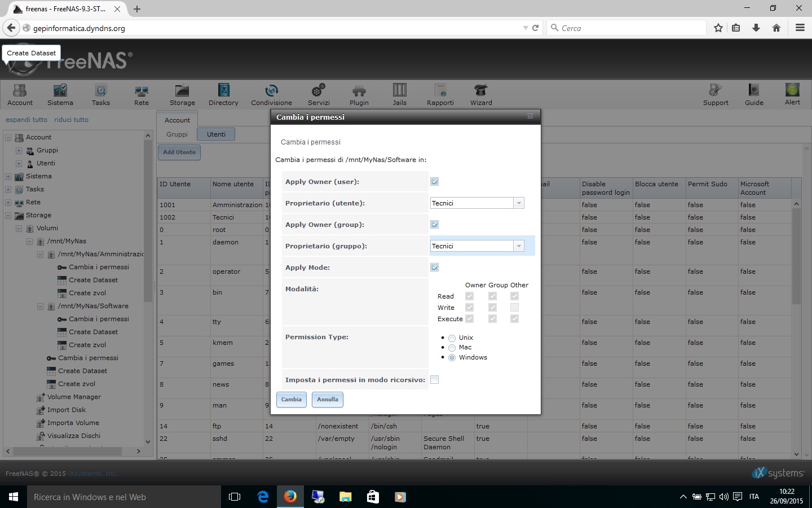Select the Mac permission type
This screenshot has width=812, height=508.
[452, 348]
